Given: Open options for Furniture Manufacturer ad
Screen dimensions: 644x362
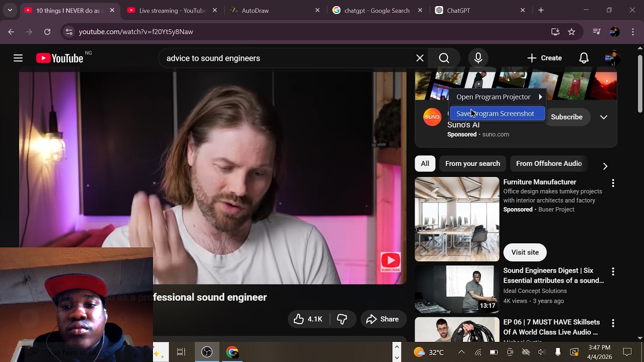Looking at the screenshot, I should click(613, 183).
